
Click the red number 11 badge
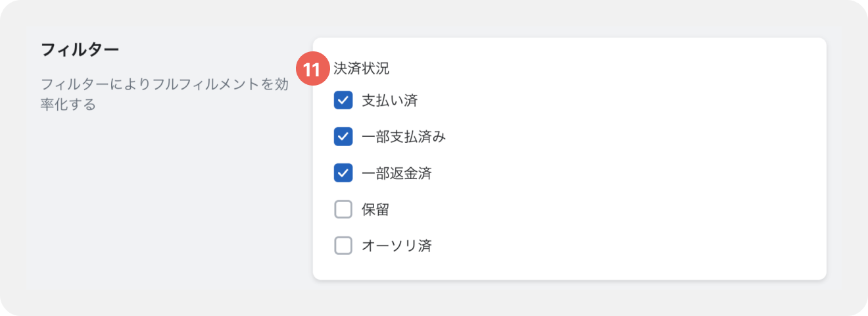pyautogui.click(x=312, y=68)
